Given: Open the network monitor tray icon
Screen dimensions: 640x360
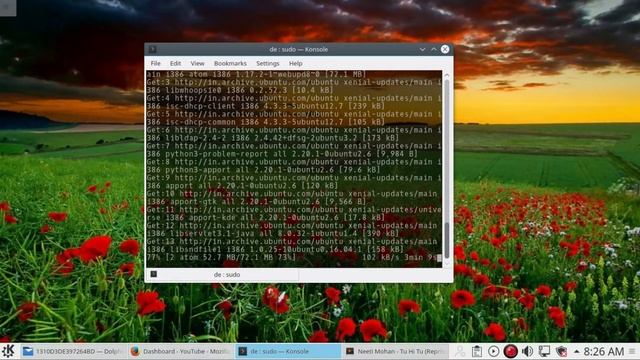Looking at the screenshot, I should 544,351.
